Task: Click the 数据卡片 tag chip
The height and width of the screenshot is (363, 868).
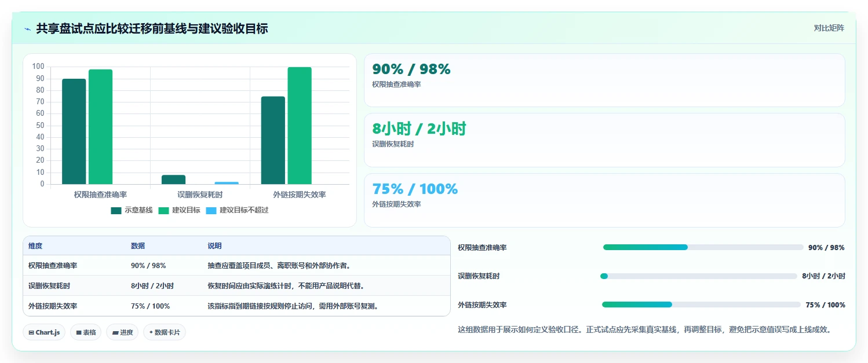Action: 165,332
